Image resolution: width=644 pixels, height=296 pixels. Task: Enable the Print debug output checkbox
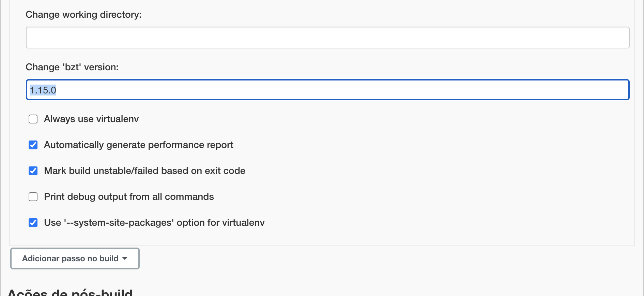pos(33,197)
